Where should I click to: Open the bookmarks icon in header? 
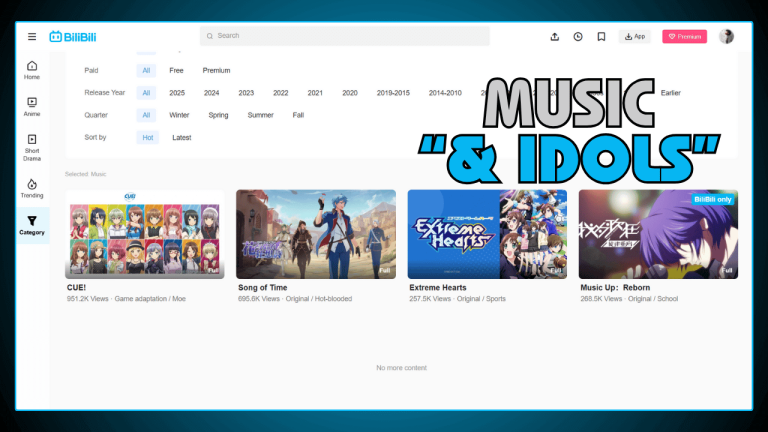coord(601,36)
